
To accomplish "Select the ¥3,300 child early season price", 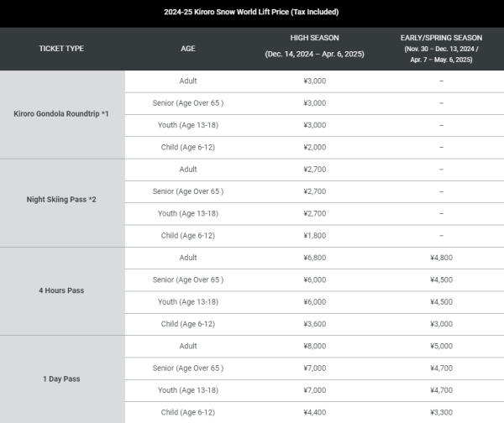I will point(440,411).
